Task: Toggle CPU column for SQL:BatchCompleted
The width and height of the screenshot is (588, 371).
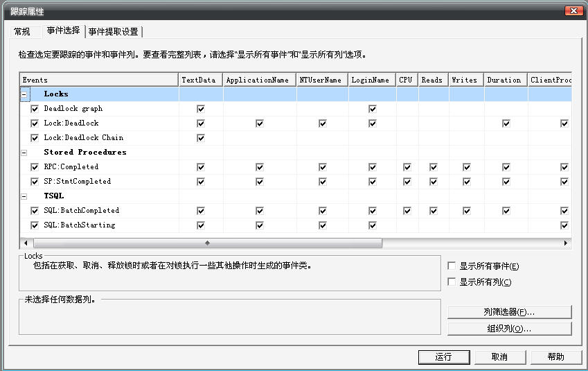Action: coord(407,211)
